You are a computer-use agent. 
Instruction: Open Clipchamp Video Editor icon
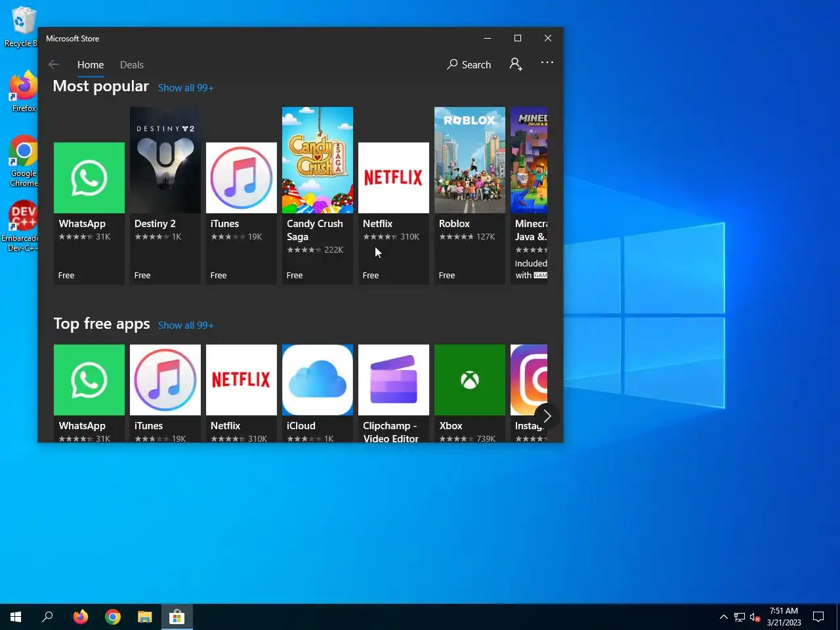(394, 380)
